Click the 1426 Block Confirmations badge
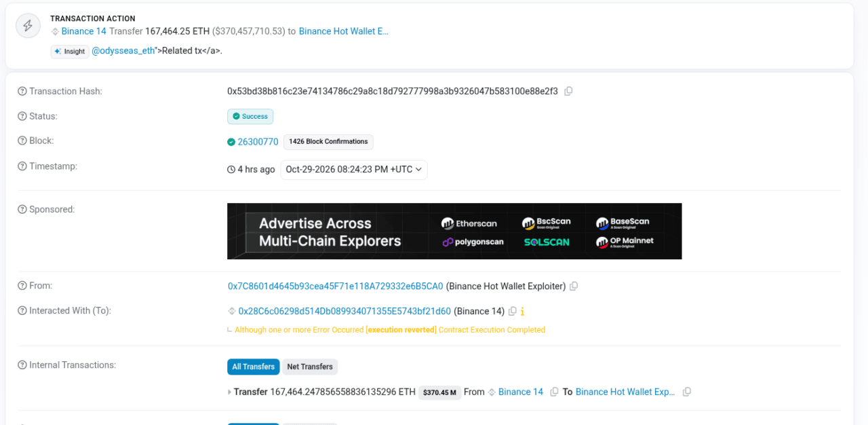868x425 pixels. (328, 142)
